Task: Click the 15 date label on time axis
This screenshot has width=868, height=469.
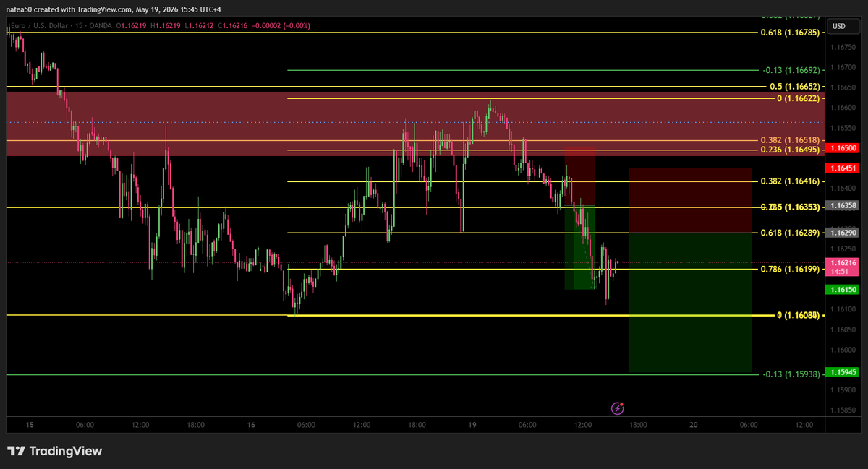Action: tap(30, 425)
